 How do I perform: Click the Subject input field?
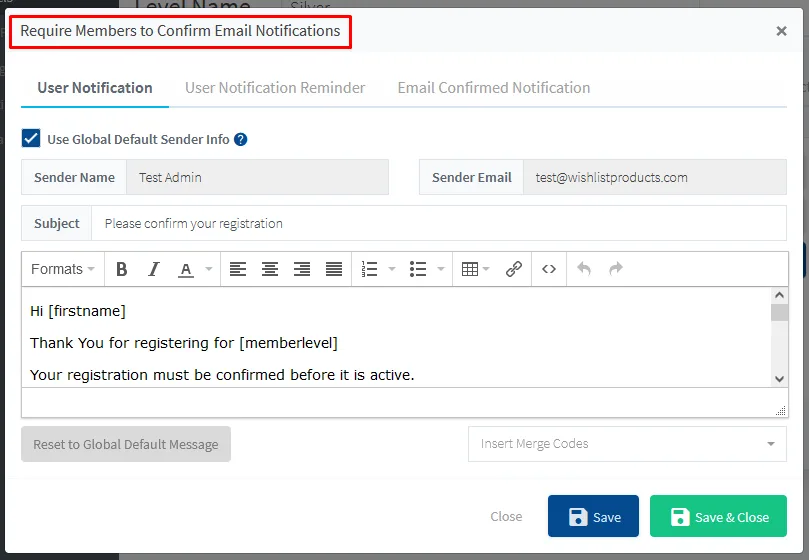point(438,224)
